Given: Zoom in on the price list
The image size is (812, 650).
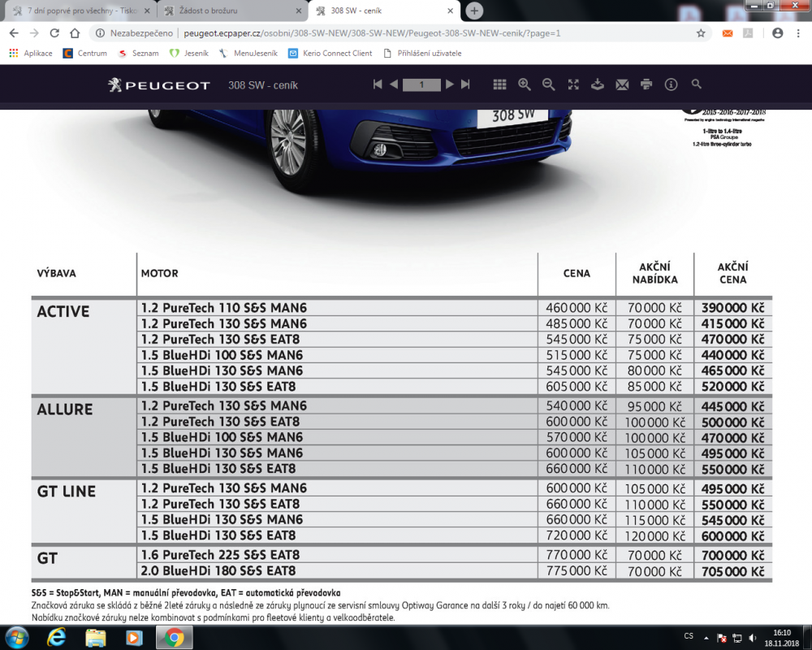Looking at the screenshot, I should click(x=524, y=84).
